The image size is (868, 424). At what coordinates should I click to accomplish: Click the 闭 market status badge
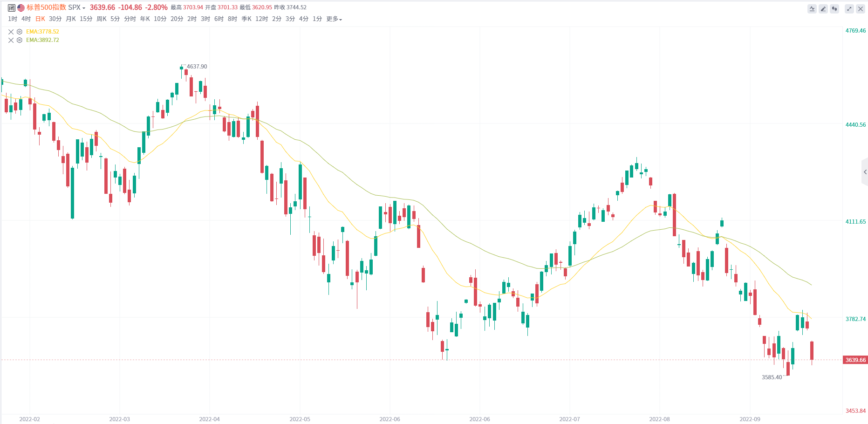tap(12, 7)
